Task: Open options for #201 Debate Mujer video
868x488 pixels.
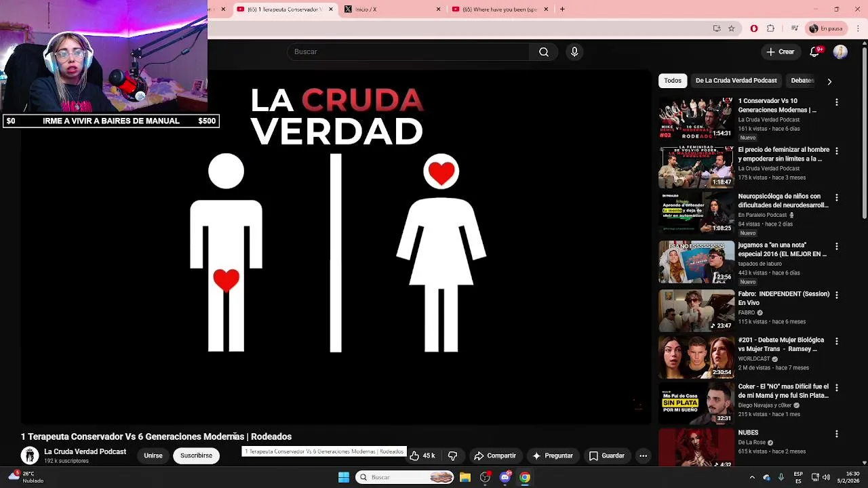Action: coord(836,342)
